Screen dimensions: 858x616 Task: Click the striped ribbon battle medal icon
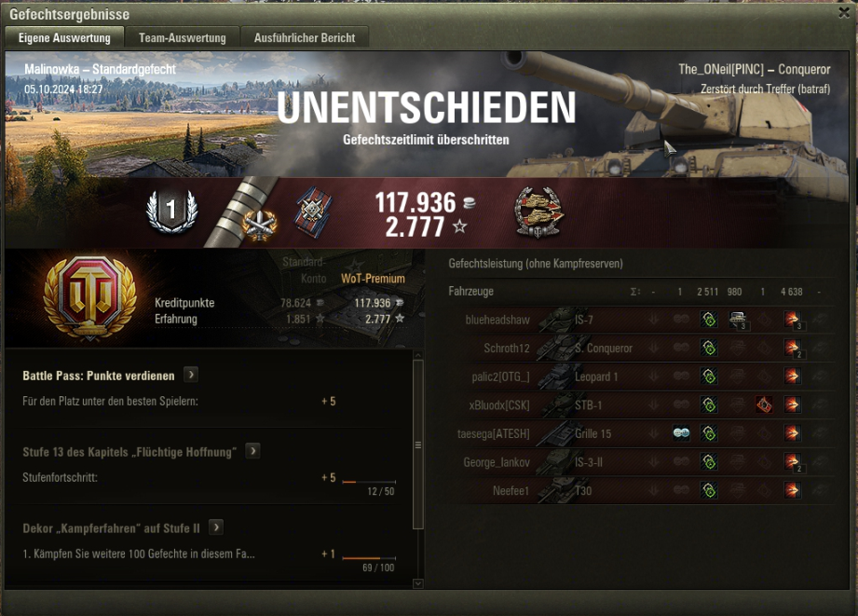313,212
